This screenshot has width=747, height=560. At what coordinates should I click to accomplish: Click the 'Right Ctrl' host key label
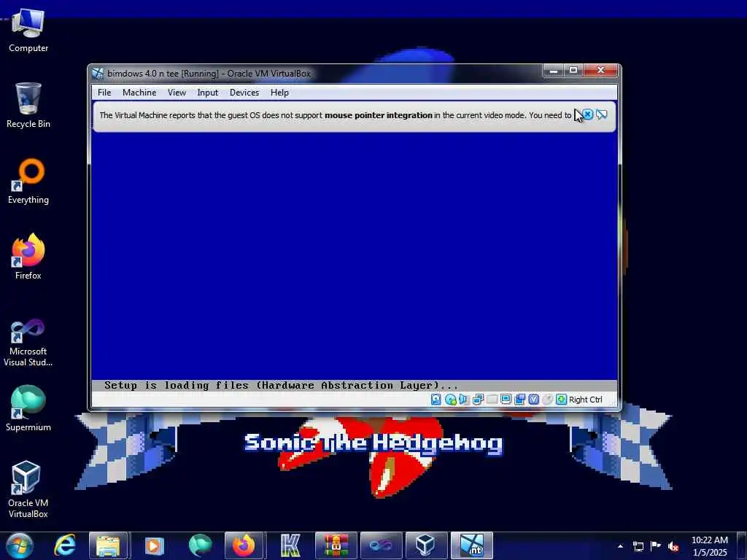[x=586, y=400]
